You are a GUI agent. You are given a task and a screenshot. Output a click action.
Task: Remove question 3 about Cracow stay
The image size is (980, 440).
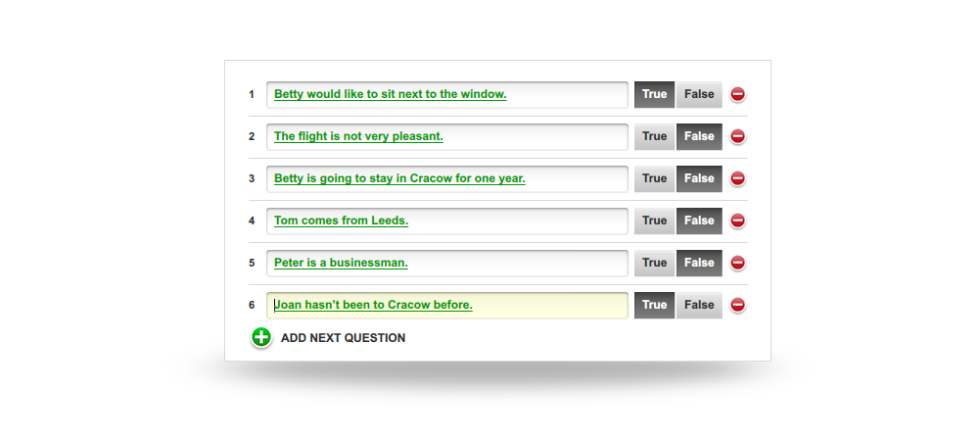click(737, 178)
